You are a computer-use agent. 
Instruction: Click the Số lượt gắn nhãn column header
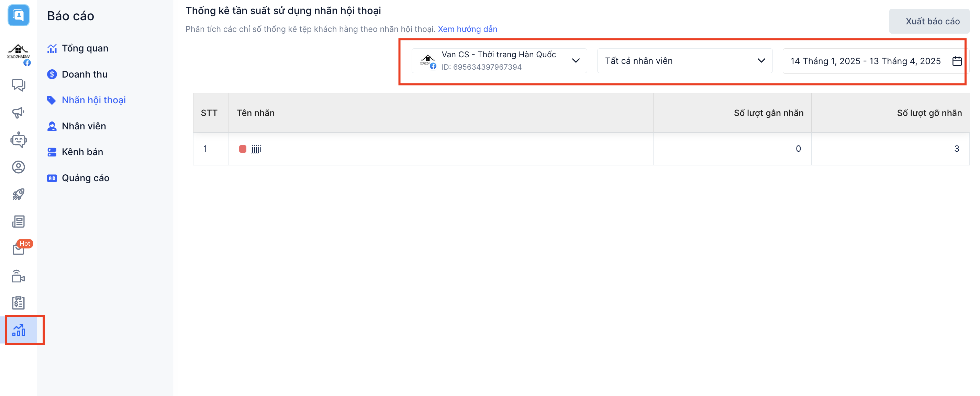tap(768, 113)
